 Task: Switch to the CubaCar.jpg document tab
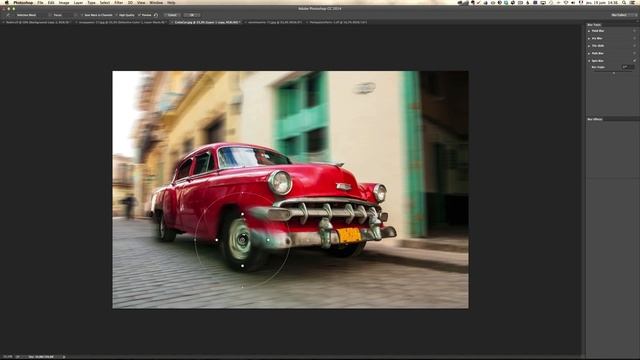(207, 22)
